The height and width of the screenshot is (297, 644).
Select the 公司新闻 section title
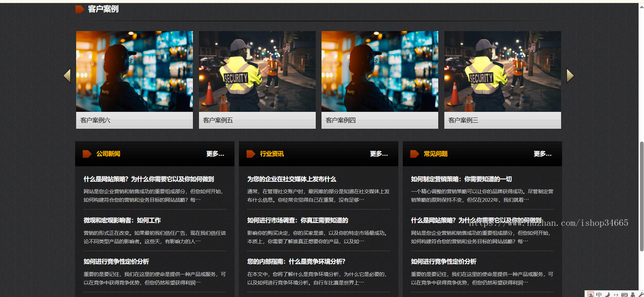point(108,154)
